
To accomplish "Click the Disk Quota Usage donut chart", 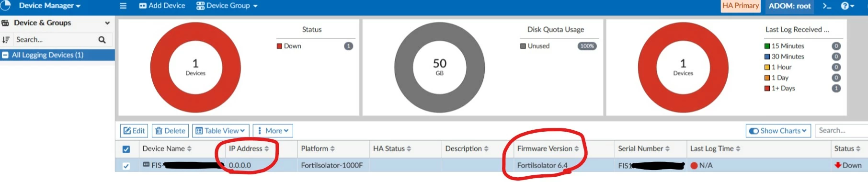I will 439,68.
